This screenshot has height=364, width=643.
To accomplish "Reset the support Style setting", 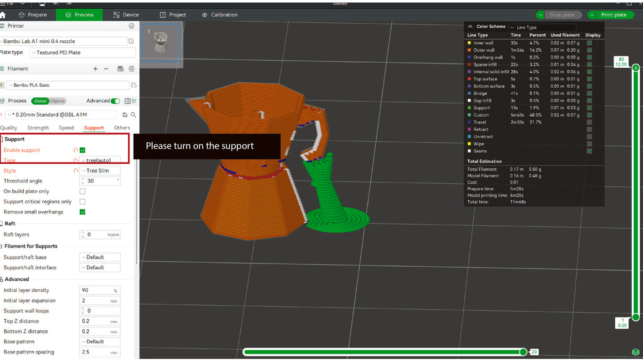I will pos(76,171).
